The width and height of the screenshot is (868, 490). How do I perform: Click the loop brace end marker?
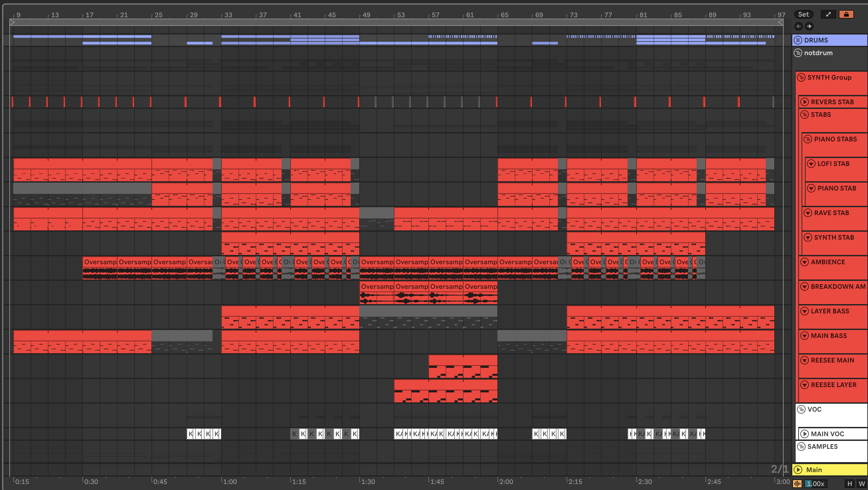click(780, 22)
